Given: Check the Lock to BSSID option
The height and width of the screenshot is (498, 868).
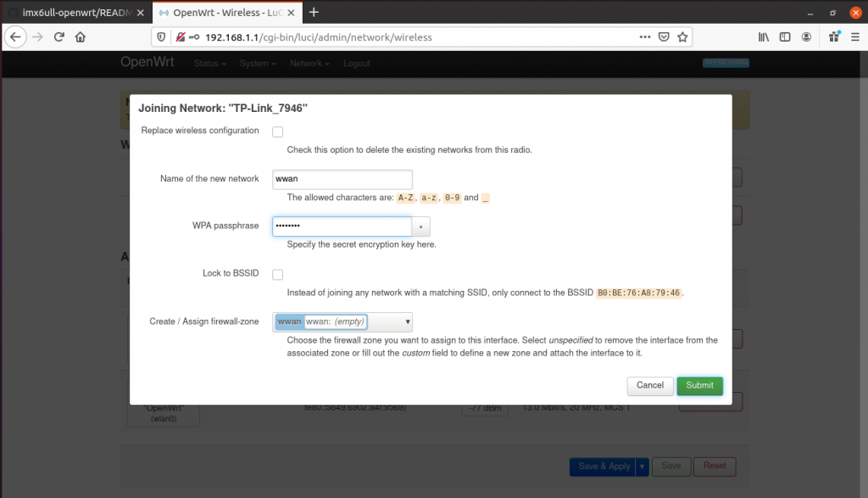Looking at the screenshot, I should click(x=277, y=273).
